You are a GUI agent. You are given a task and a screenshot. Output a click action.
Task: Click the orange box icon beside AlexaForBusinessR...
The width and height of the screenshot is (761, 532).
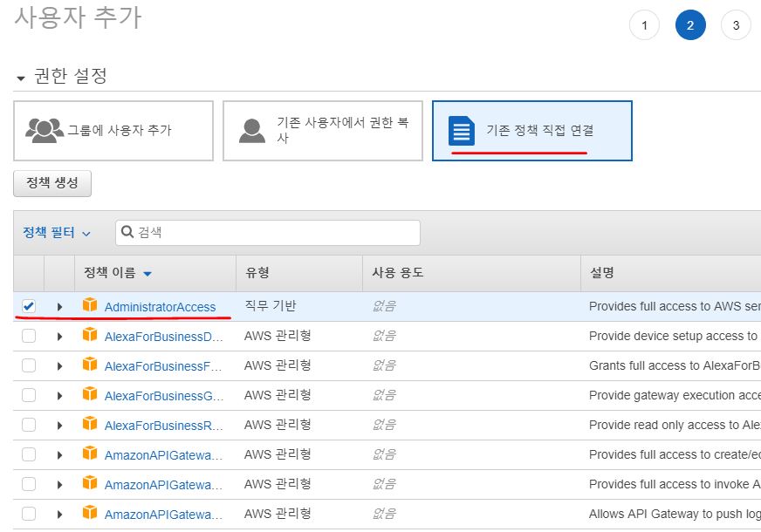point(90,423)
